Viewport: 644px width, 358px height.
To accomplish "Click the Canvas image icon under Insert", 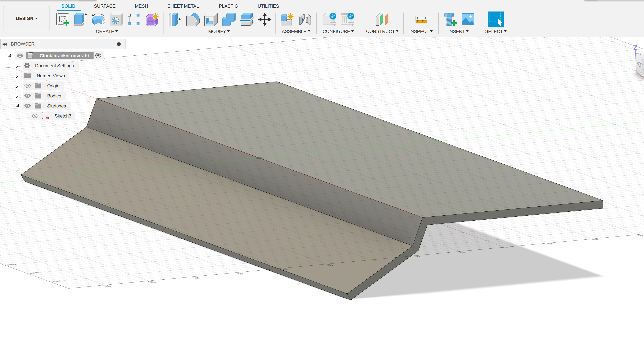I will [x=467, y=19].
